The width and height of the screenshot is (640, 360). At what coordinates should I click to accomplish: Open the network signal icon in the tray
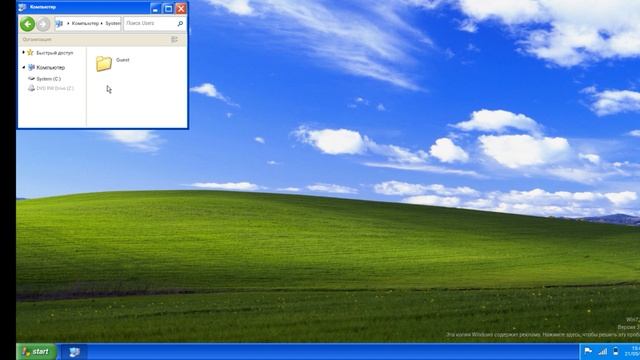[602, 351]
